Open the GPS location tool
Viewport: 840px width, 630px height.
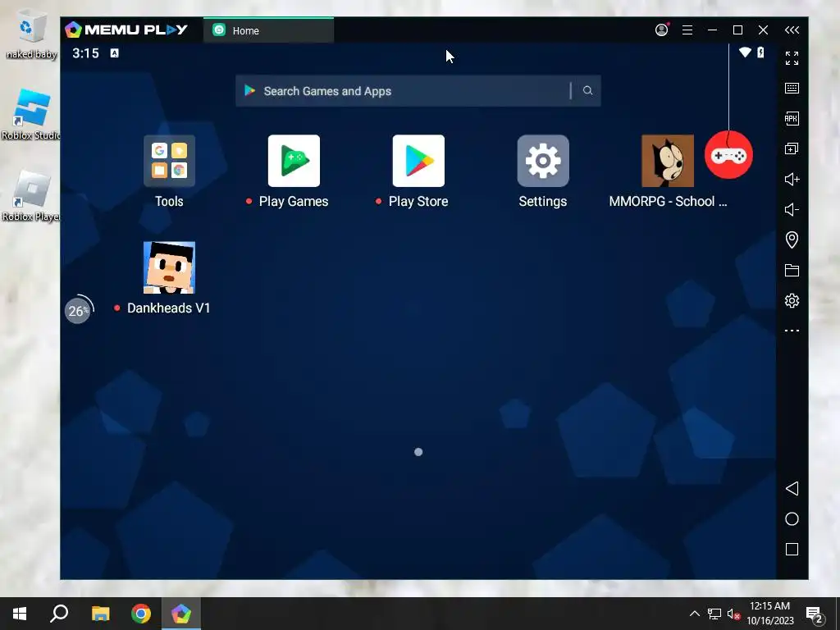[x=792, y=240]
